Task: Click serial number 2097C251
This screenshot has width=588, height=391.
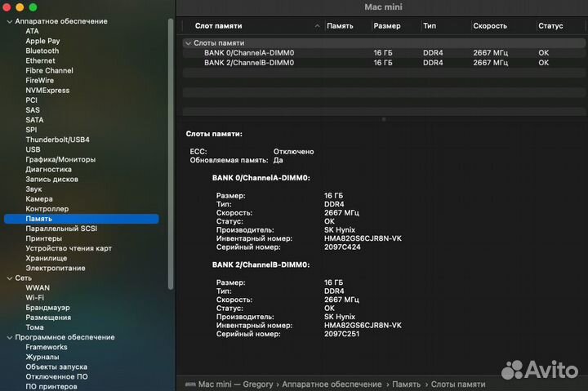Action: (x=341, y=334)
